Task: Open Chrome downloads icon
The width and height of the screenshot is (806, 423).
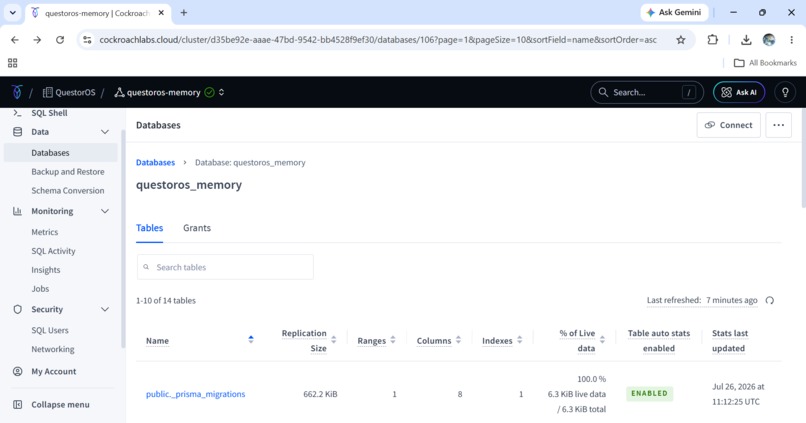Action: 746,40
